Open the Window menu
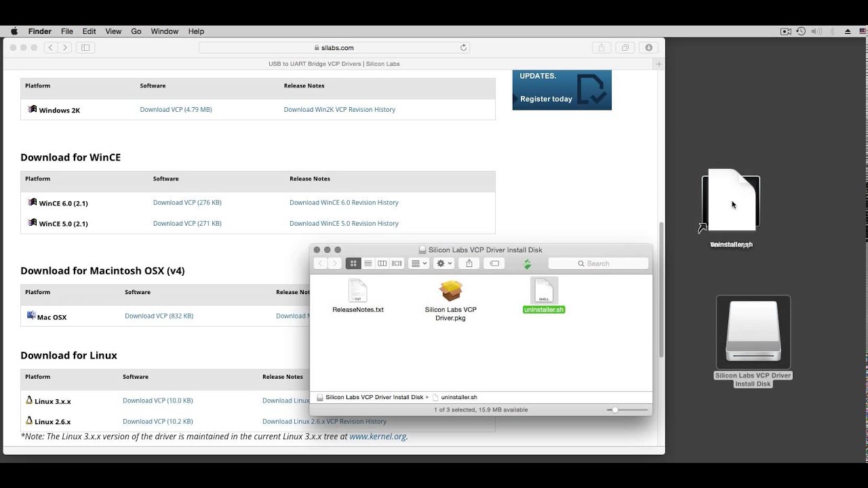Screen dimensions: 868x488 (x=165, y=31)
